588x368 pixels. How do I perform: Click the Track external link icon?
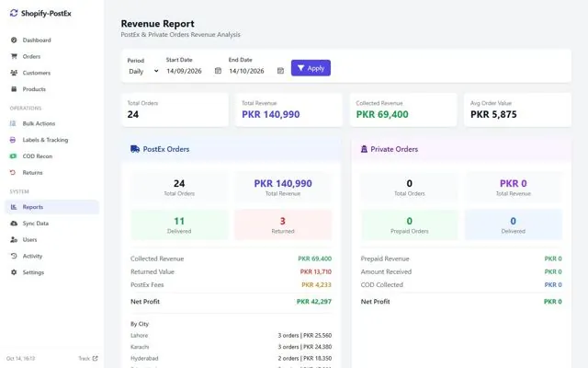click(x=95, y=358)
